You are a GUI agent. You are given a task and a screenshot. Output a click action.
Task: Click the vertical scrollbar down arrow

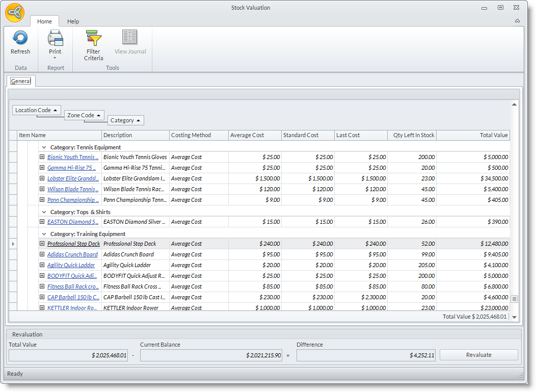coord(514,317)
